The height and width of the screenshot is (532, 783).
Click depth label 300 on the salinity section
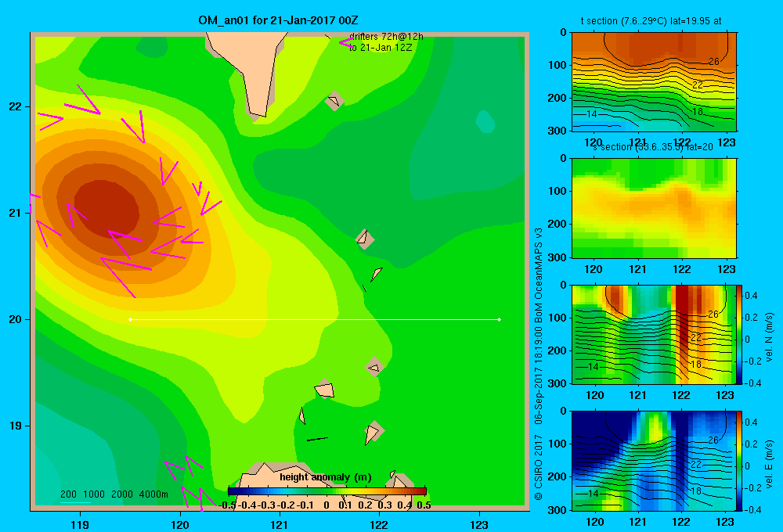pos(557,257)
